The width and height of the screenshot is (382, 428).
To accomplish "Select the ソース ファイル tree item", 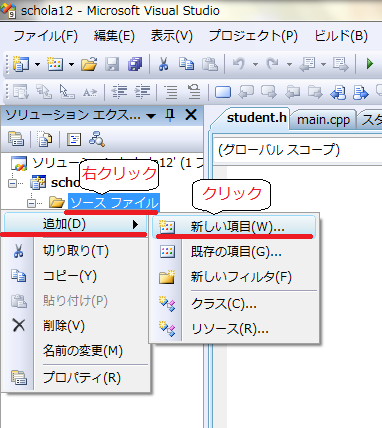I will [x=114, y=202].
